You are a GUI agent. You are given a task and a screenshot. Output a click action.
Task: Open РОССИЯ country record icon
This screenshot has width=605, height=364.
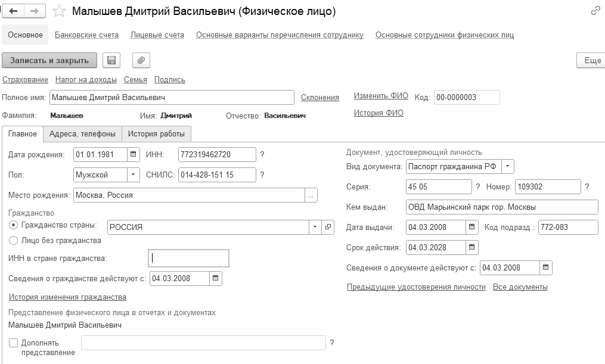pyautogui.click(x=328, y=227)
